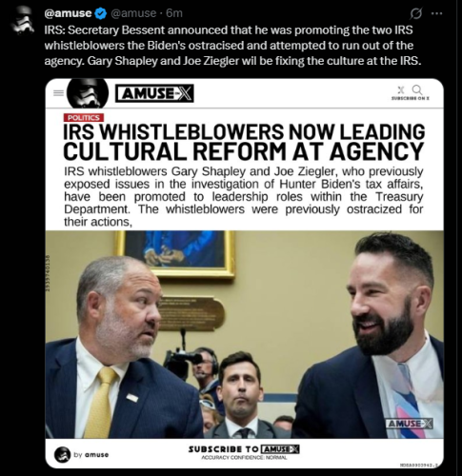Click the round stormtrooper logo in the article header
Image resolution: width=462 pixels, height=476 pixels.
tap(88, 93)
